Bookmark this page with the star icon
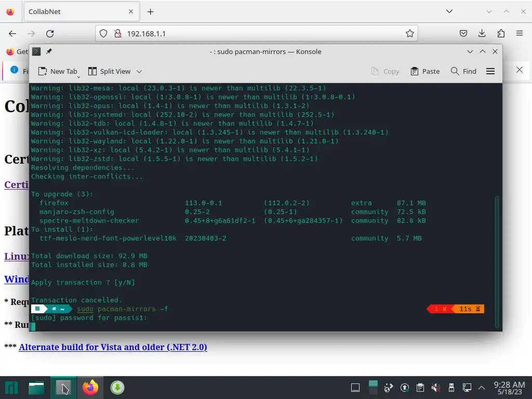This screenshot has height=399, width=532. [409, 33]
